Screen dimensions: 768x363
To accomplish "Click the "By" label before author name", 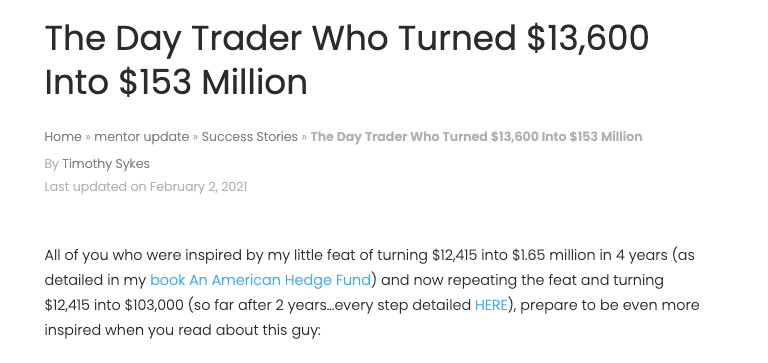I will [x=51, y=164].
